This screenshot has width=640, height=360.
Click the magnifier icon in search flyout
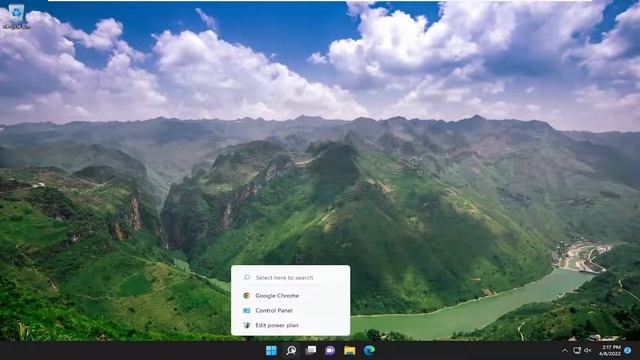[x=247, y=278]
